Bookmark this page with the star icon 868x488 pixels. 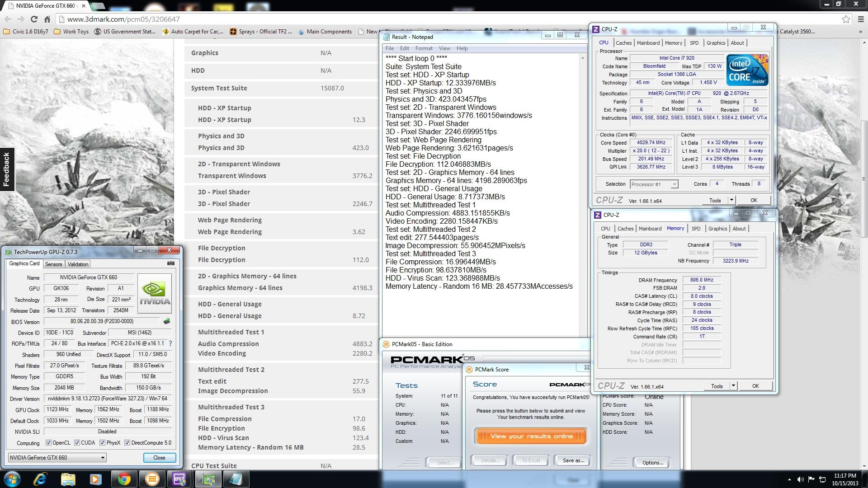tap(846, 19)
